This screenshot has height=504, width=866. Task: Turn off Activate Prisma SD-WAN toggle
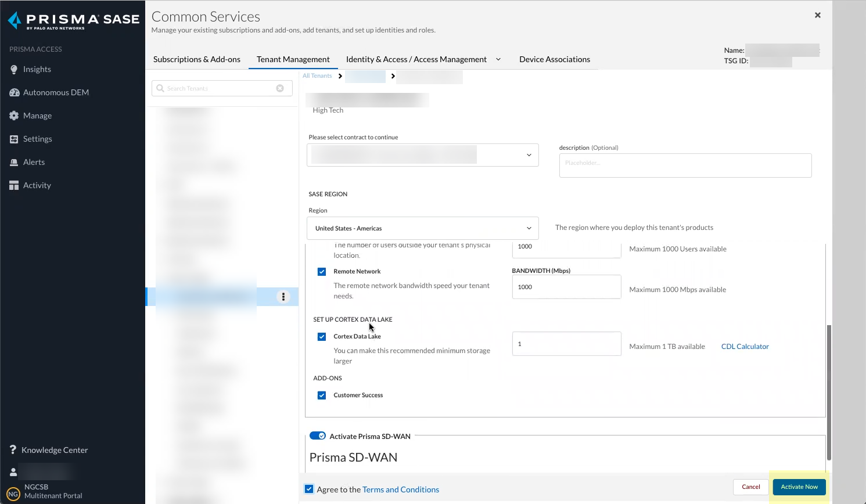(317, 436)
